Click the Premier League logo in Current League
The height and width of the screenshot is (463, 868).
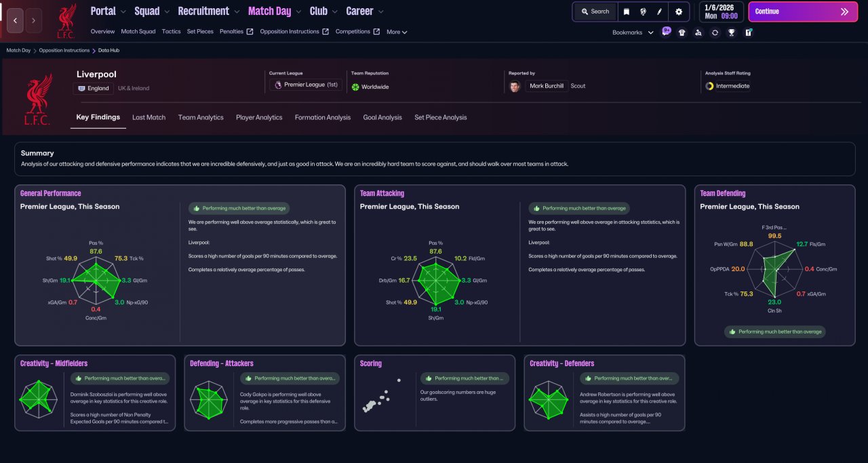pos(277,85)
